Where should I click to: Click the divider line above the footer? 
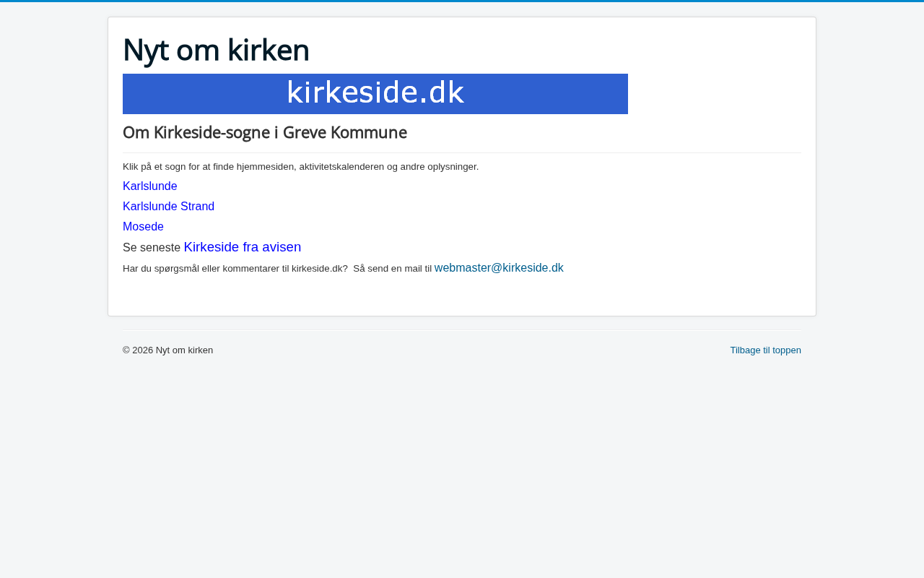[x=462, y=330]
